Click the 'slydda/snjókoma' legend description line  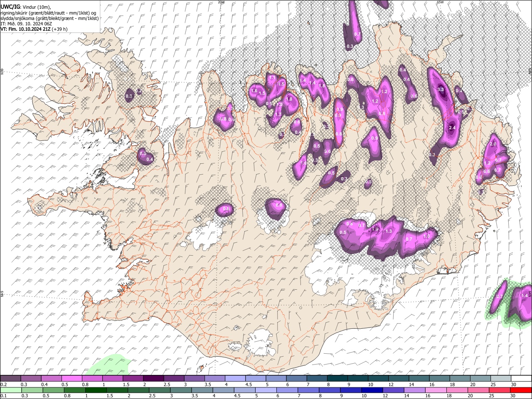[x=49, y=18]
